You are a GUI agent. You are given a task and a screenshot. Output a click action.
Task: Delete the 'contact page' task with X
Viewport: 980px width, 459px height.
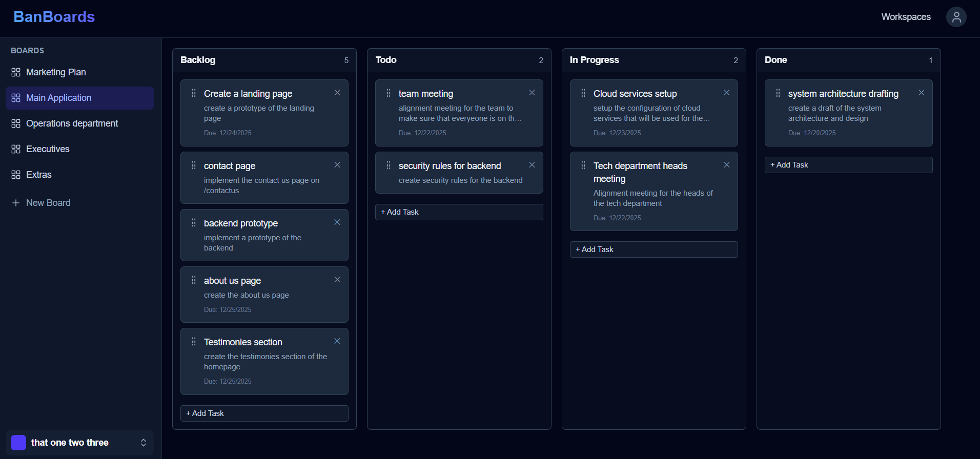point(337,165)
